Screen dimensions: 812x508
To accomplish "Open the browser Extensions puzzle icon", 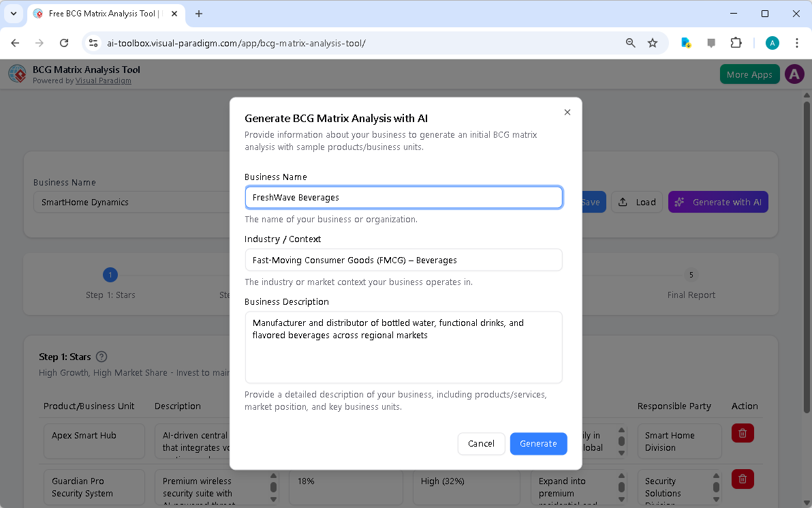I will [736, 43].
